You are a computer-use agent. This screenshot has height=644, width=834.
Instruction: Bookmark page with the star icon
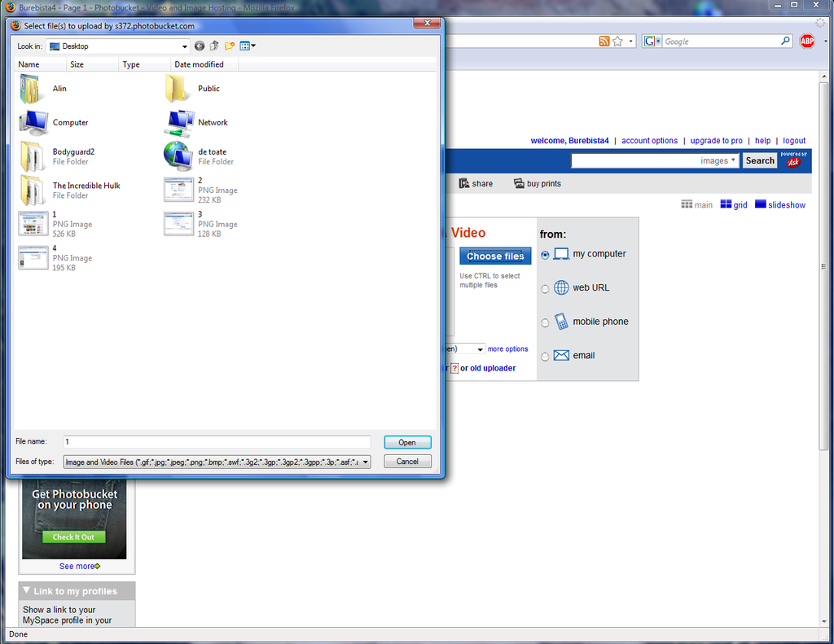coord(617,42)
